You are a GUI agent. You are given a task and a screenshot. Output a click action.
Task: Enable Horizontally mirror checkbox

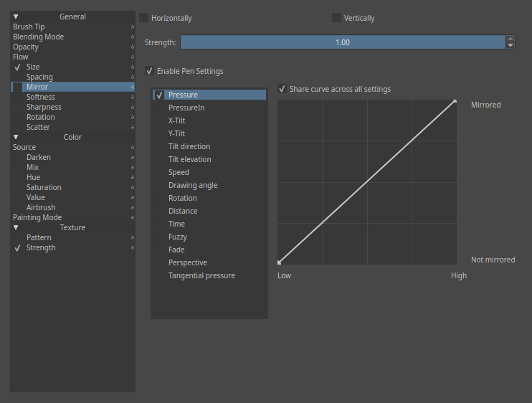144,18
